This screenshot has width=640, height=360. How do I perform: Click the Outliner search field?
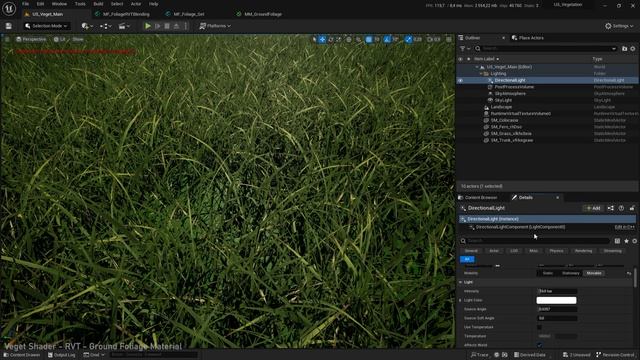tap(546, 49)
